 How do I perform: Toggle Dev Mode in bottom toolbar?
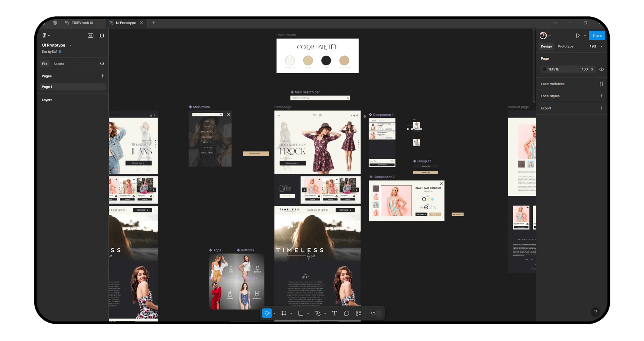tap(373, 313)
